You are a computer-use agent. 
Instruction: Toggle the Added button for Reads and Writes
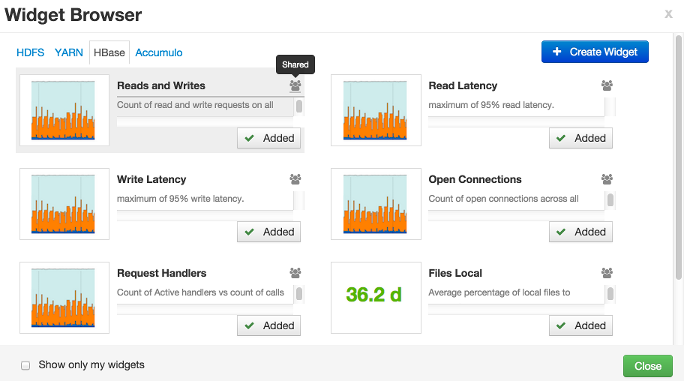point(269,138)
